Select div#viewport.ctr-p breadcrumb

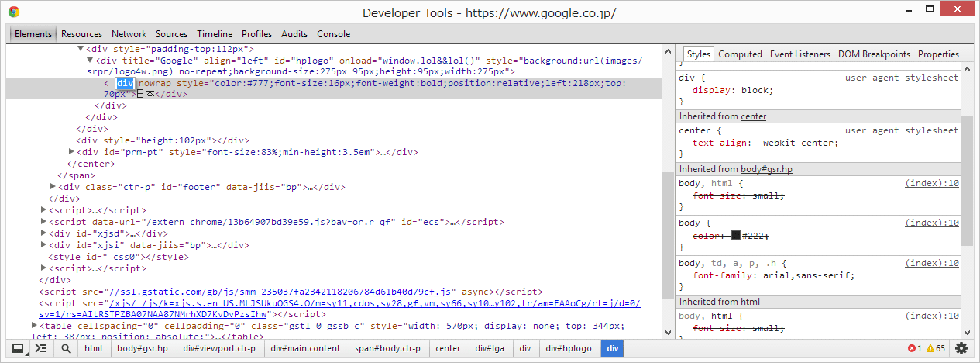click(x=219, y=349)
